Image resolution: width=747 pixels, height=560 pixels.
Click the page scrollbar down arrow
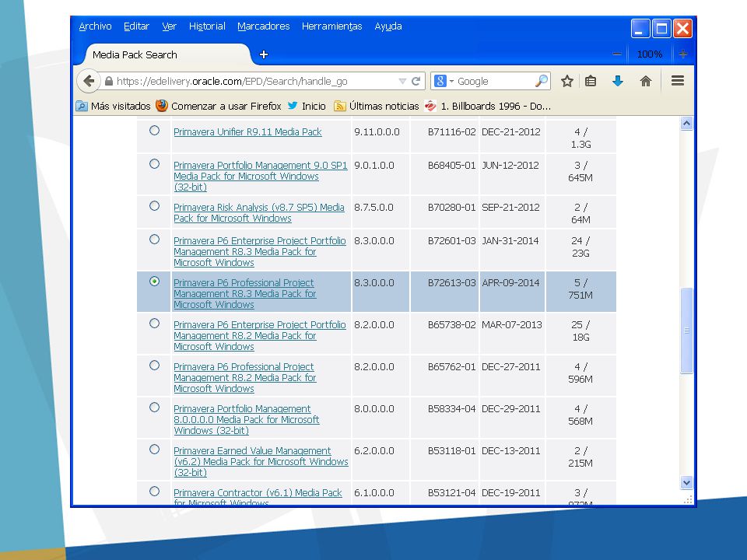pyautogui.click(x=686, y=482)
